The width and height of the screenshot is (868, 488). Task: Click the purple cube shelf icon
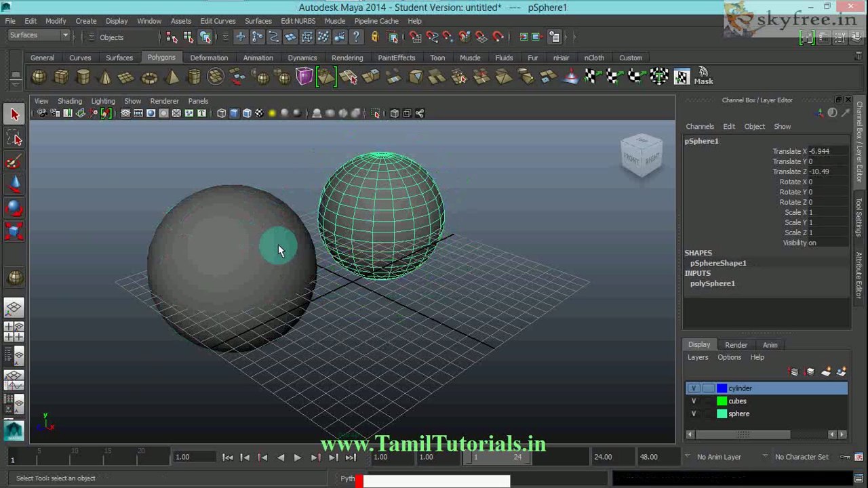304,77
